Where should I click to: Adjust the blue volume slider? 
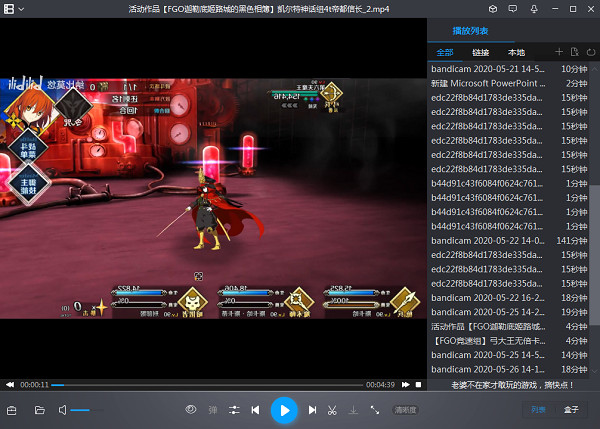pyautogui.click(x=86, y=410)
